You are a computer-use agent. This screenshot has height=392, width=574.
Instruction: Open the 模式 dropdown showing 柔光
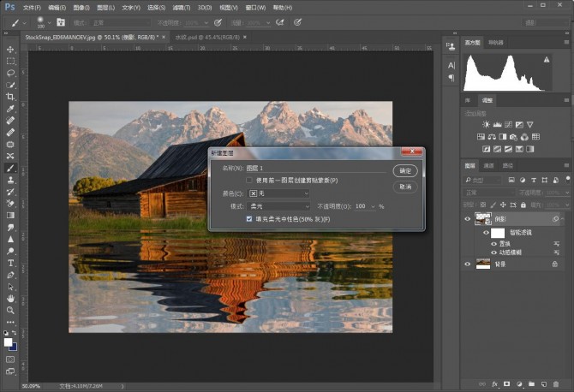pos(278,206)
